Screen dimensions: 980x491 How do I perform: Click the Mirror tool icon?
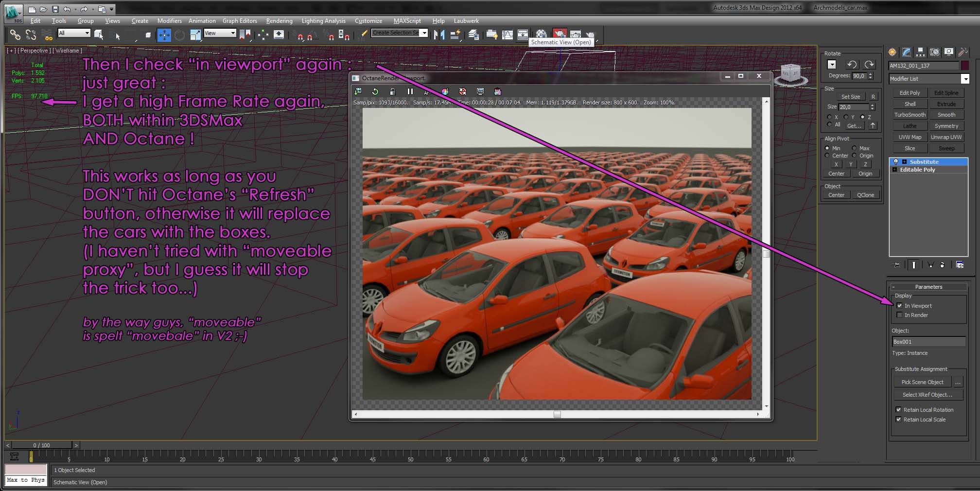(439, 35)
